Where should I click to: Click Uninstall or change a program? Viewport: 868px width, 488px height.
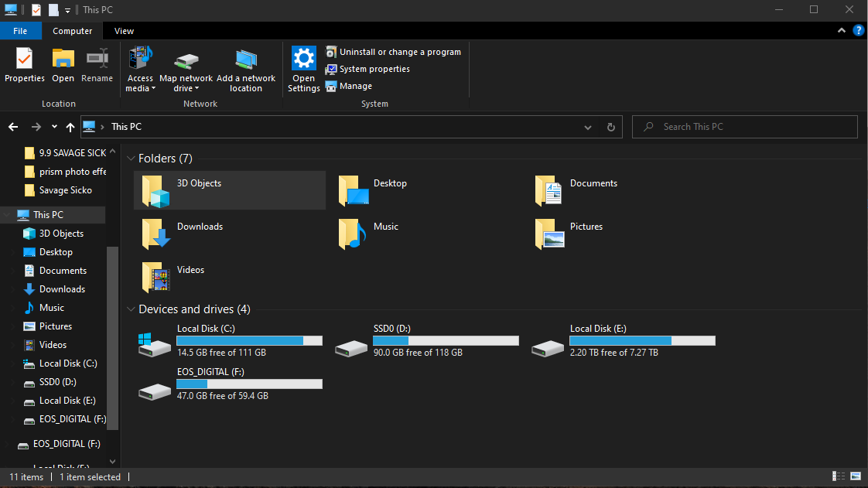pyautogui.click(x=394, y=51)
